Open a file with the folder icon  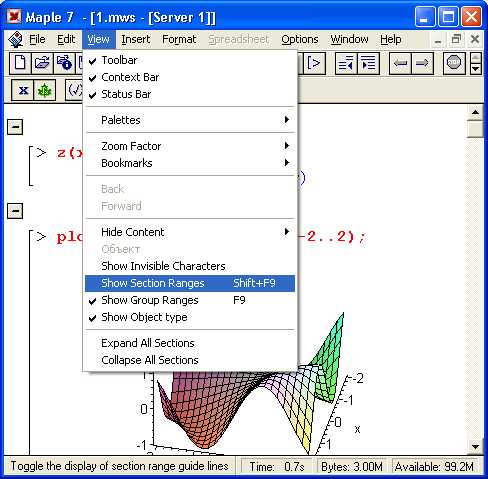pyautogui.click(x=42, y=63)
